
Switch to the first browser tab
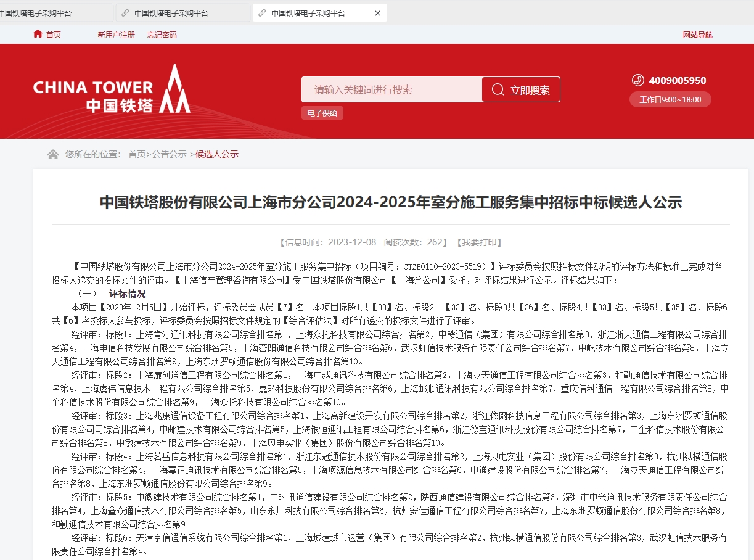54,13
